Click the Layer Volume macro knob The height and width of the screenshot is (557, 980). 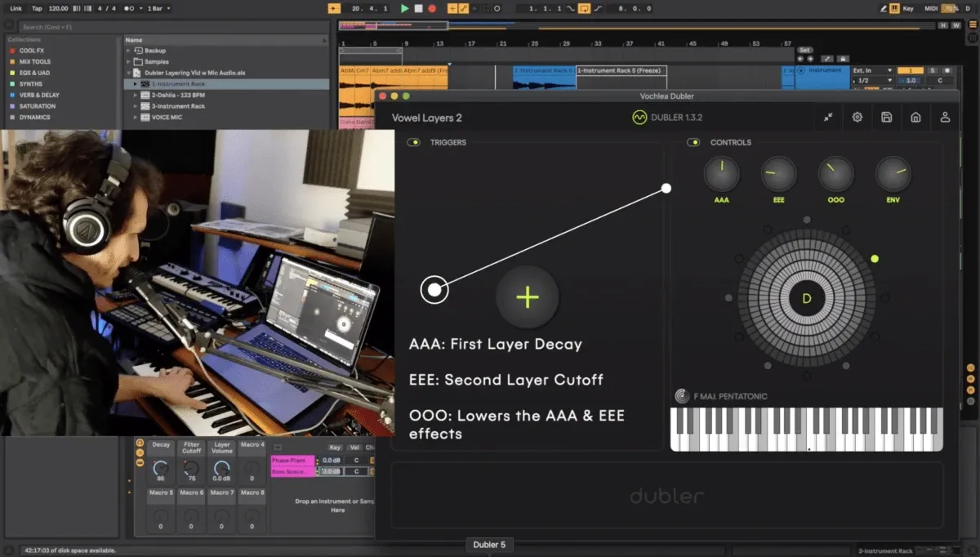pyautogui.click(x=221, y=468)
